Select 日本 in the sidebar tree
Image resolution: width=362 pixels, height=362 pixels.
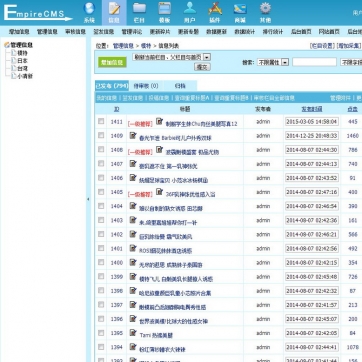(x=22, y=61)
